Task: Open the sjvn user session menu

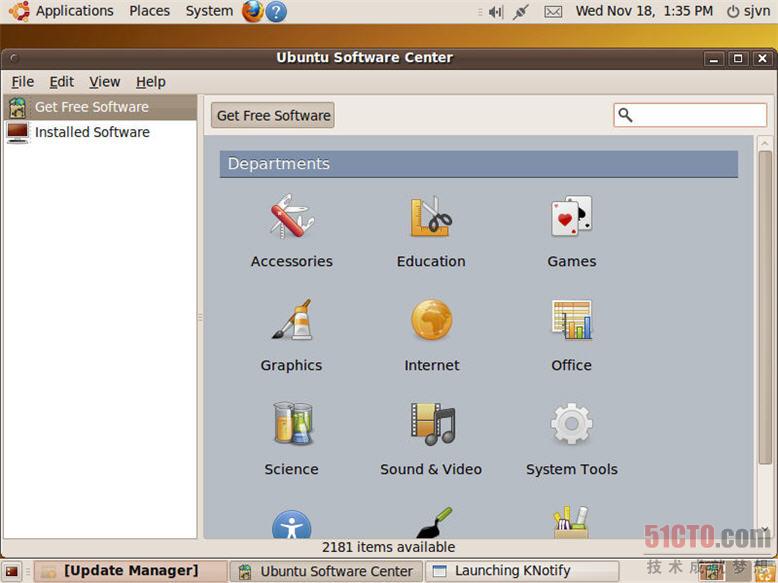Action: (749, 11)
